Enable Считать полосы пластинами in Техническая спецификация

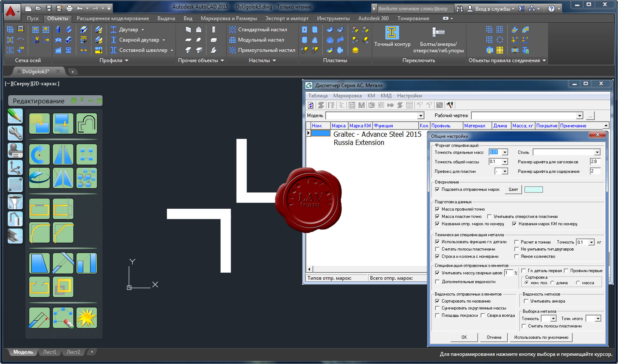pos(437,249)
